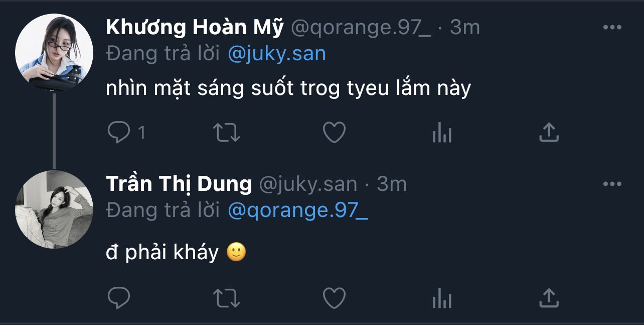Open more options on Trần Thị Dung's tweet
Image resolution: width=644 pixels, height=325 pixels.
pyautogui.click(x=612, y=184)
